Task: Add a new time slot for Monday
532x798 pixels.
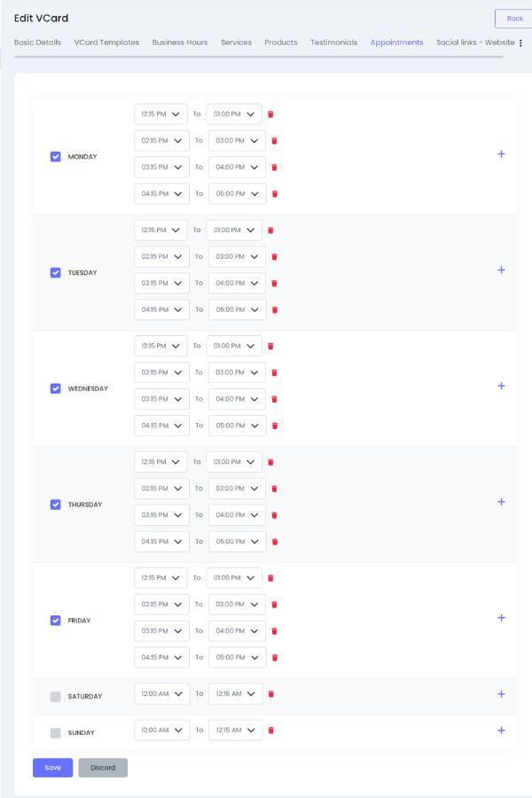Action: 501,153
